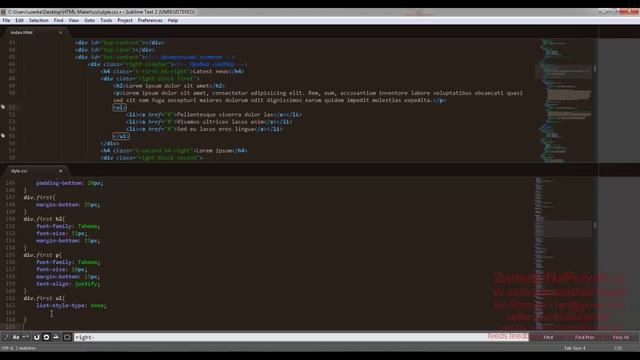This screenshot has width=640, height=360.
Task: Open the Find menu
Action: [x=58, y=20]
